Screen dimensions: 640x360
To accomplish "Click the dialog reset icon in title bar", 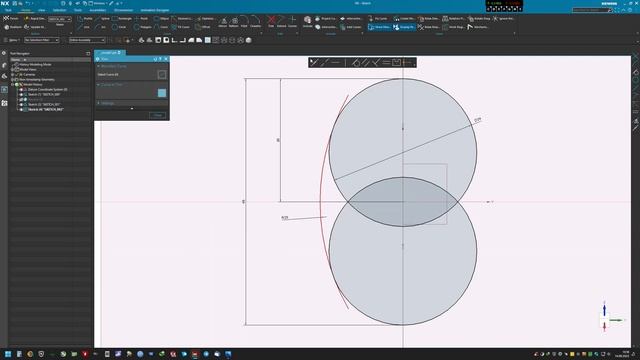I will (x=155, y=59).
